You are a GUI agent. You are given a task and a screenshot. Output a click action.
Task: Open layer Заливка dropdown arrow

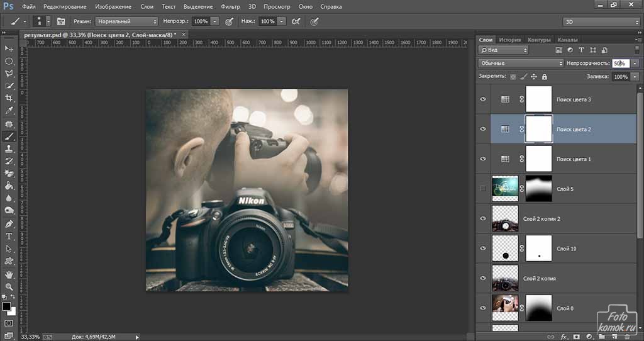(x=635, y=77)
